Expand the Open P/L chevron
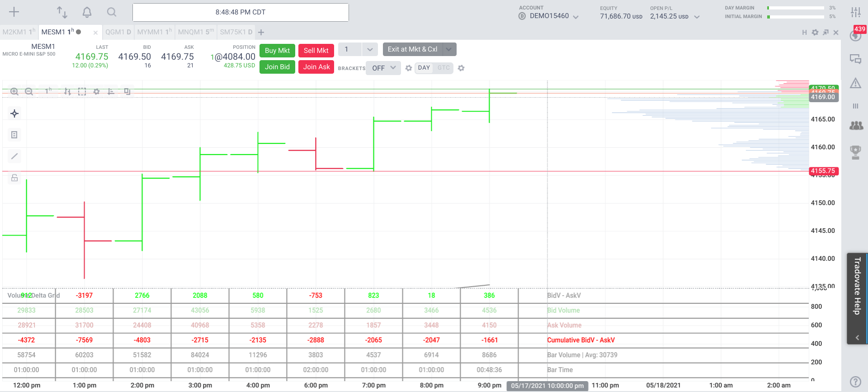 pos(697,17)
